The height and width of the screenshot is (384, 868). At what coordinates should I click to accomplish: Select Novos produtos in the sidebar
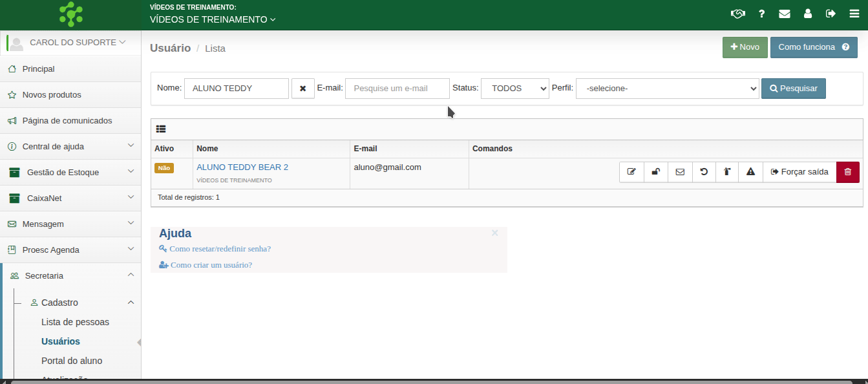click(52, 95)
